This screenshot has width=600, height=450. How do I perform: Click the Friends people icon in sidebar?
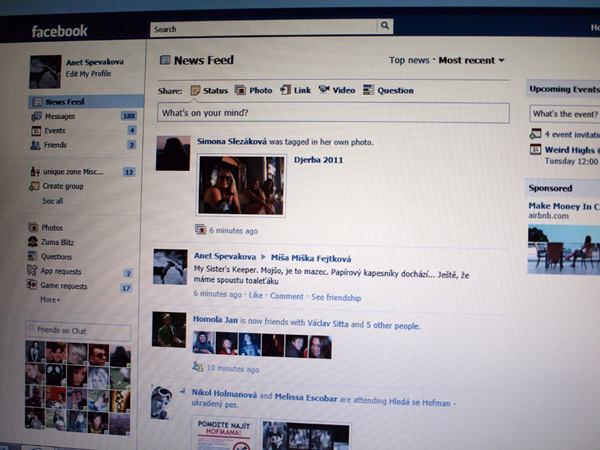(35, 145)
